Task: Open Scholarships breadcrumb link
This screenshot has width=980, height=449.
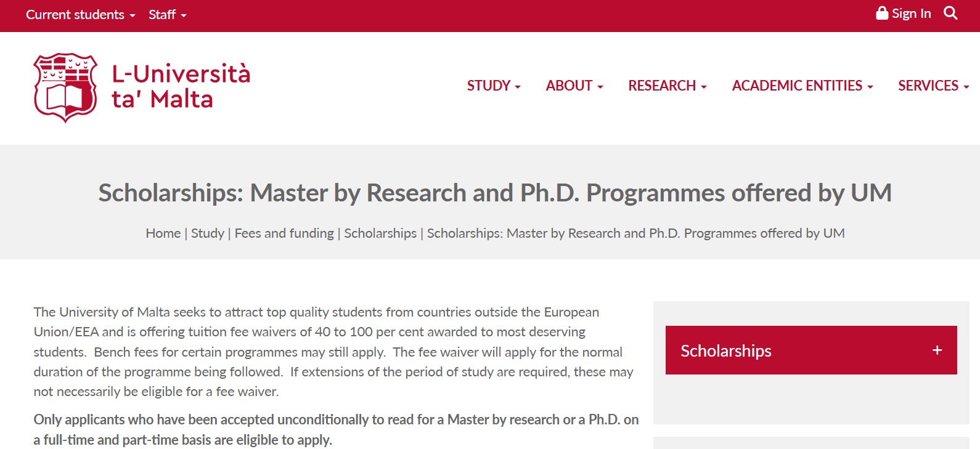Action: [380, 233]
